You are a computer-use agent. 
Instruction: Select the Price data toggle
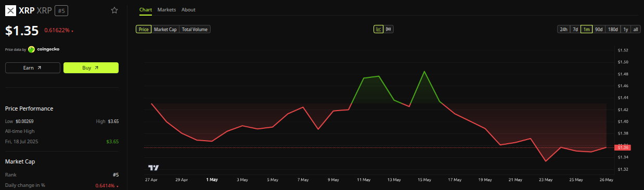coord(144,29)
